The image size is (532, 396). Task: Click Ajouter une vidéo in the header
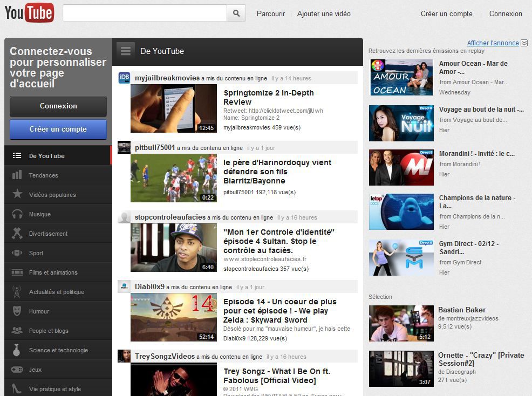(324, 13)
